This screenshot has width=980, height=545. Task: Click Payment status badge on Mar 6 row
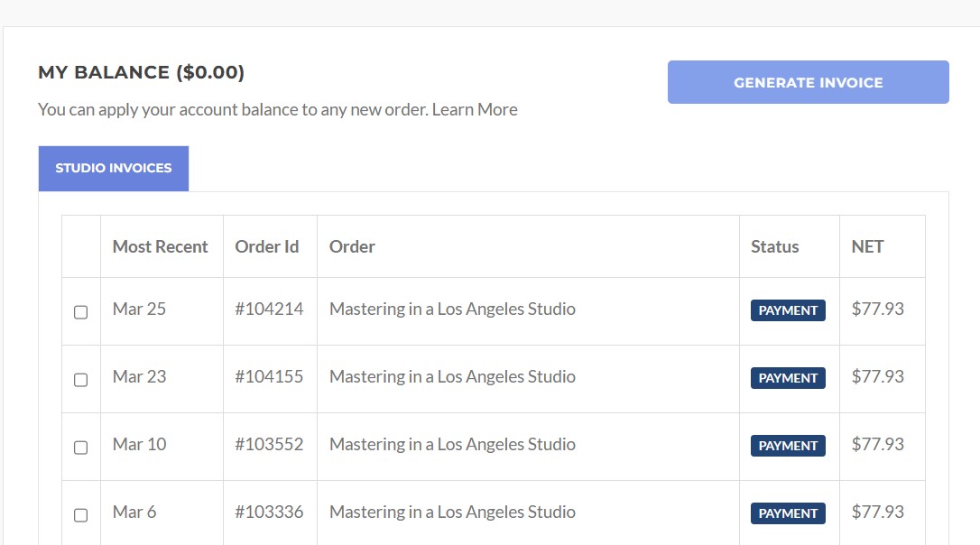pos(788,513)
